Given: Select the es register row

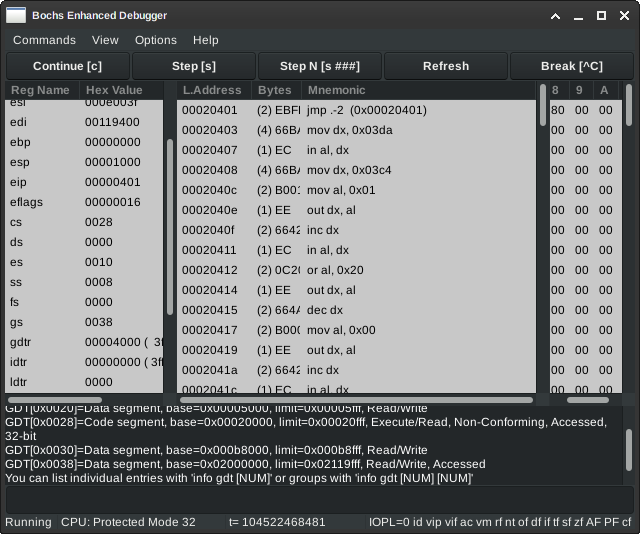Looking at the screenshot, I should click(x=84, y=262).
